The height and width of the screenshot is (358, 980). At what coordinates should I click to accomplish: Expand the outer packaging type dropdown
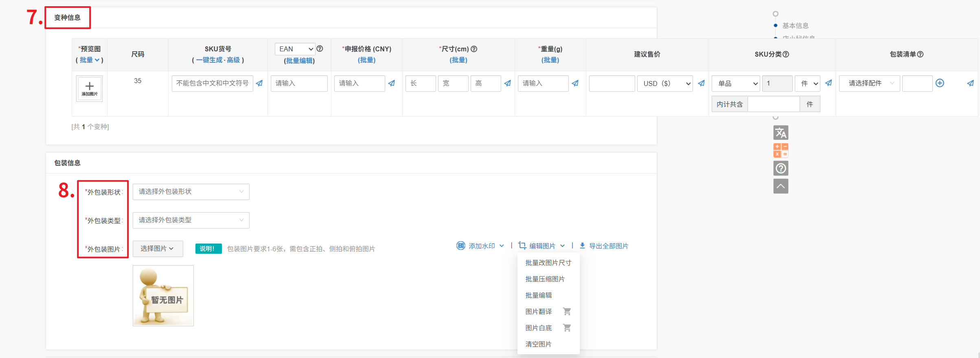[191, 220]
